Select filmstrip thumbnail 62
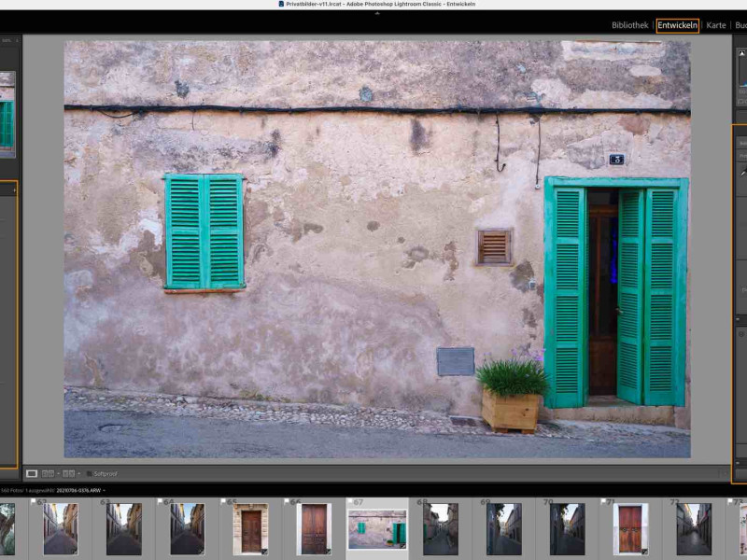The image size is (747, 560). 61,529
